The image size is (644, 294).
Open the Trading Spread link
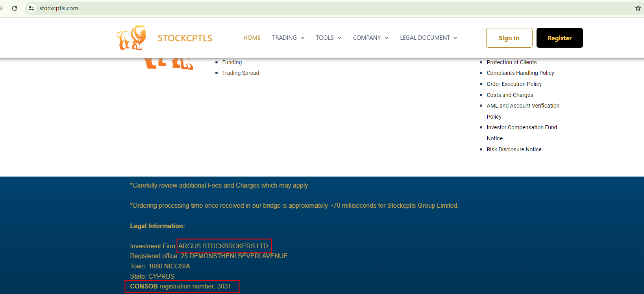point(241,73)
